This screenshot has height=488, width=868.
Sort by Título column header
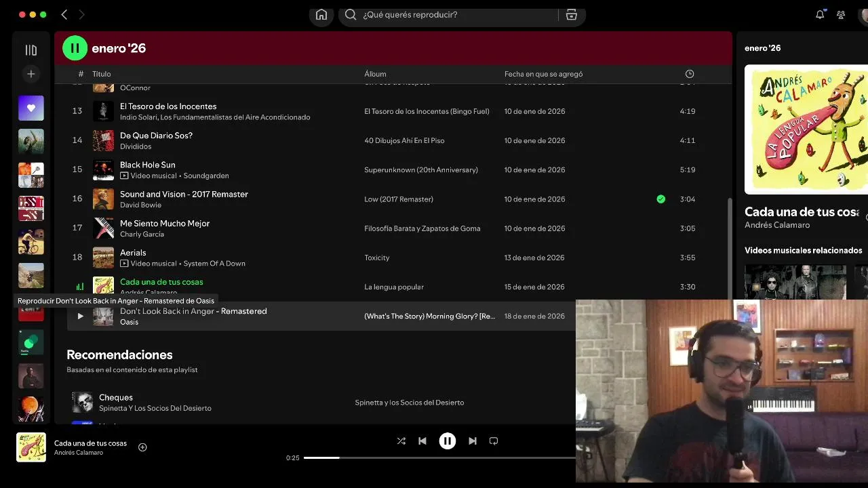pyautogui.click(x=102, y=74)
